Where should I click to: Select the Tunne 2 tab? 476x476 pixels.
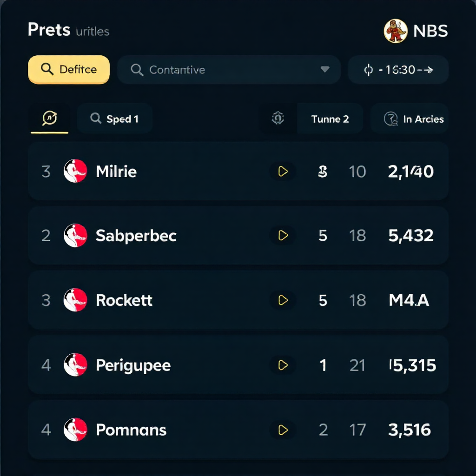[x=330, y=119]
